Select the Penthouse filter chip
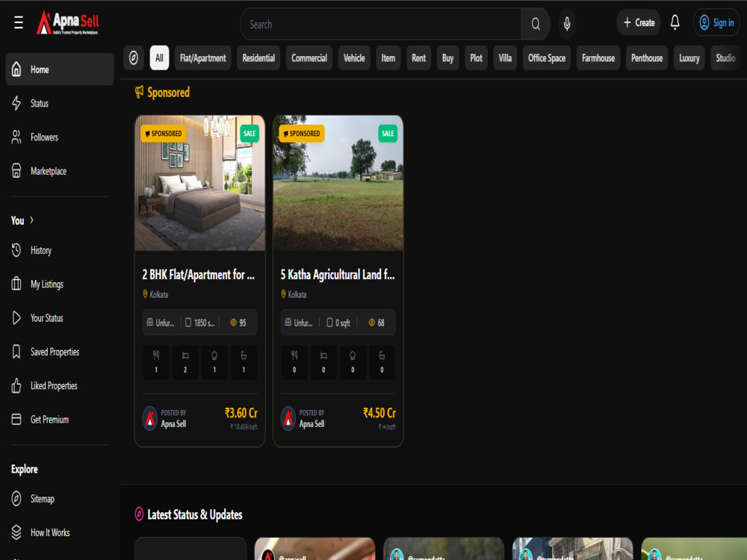 (x=647, y=58)
